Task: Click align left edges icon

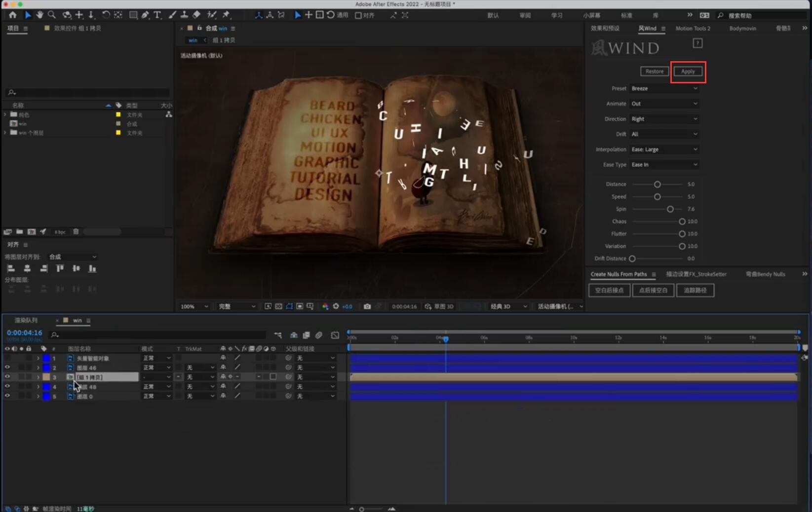Action: pyautogui.click(x=11, y=268)
